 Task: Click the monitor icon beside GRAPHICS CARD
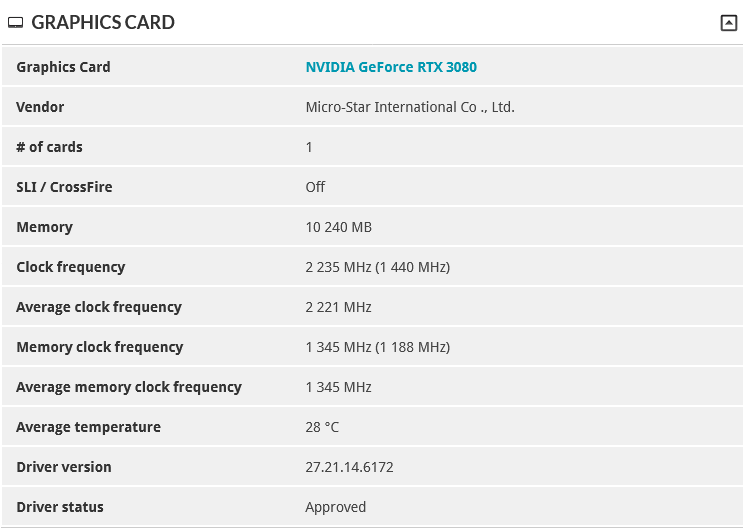click(16, 23)
